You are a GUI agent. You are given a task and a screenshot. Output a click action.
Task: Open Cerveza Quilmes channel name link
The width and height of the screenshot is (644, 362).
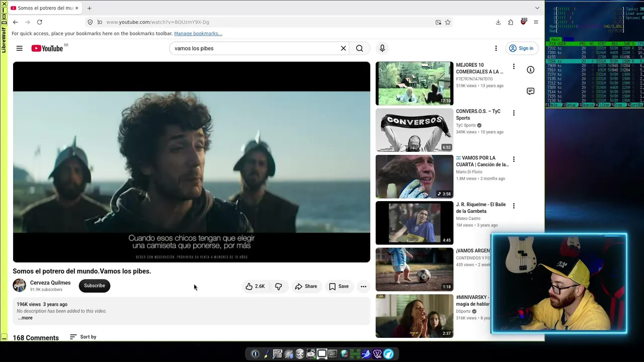click(50, 283)
